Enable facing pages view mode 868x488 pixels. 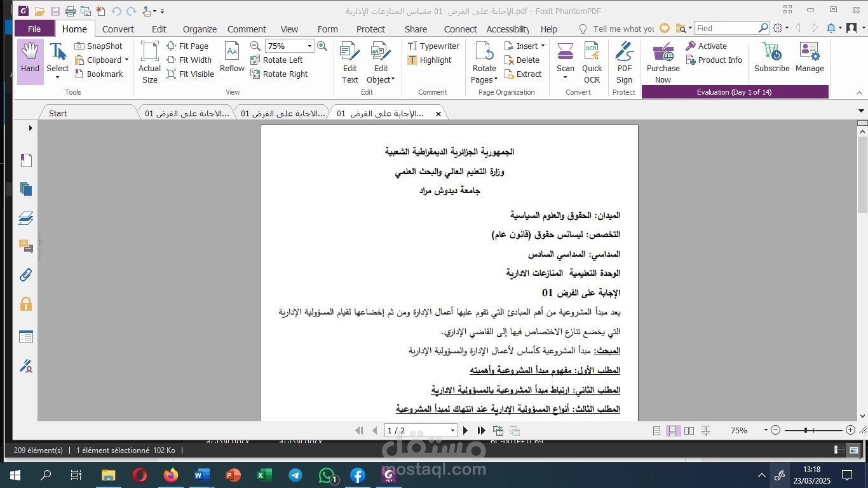pyautogui.click(x=689, y=430)
